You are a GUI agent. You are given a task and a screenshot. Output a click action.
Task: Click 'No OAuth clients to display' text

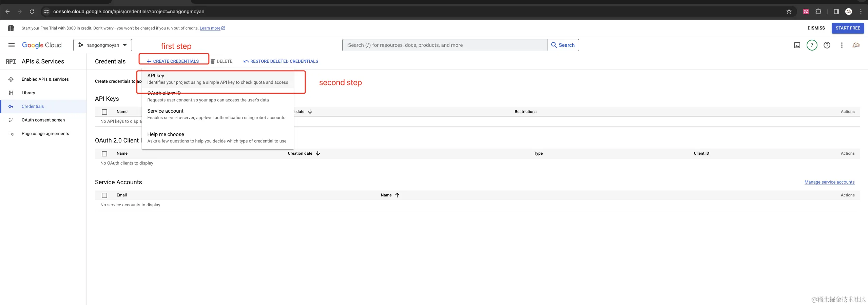[127, 163]
